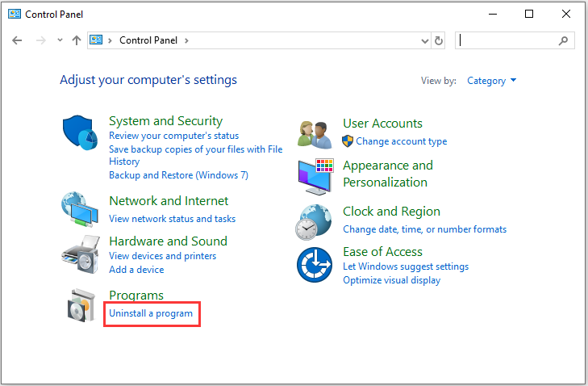Click the Control Panel breadcrumb text
588x386 pixels.
click(x=148, y=40)
